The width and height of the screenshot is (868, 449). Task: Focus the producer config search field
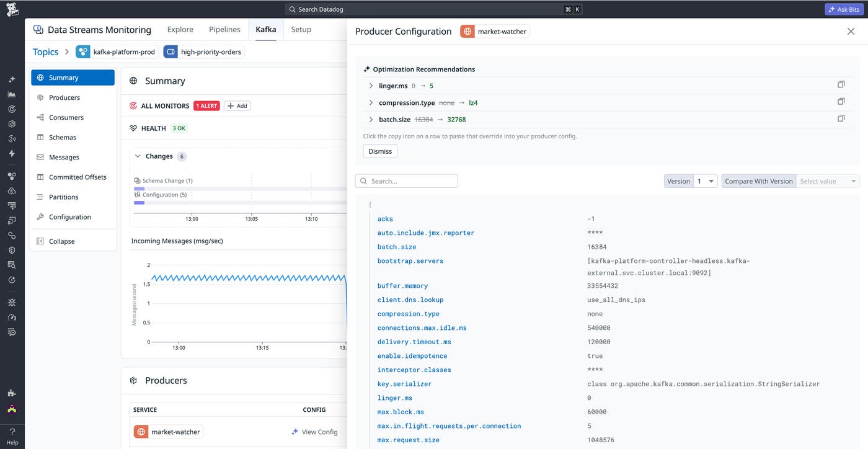point(407,181)
